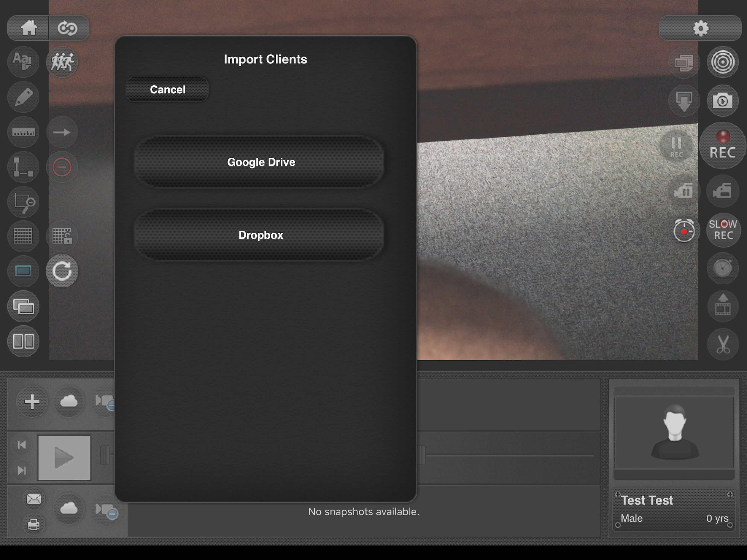Select the blue rectangle screen icon
This screenshot has width=747, height=560.
(x=23, y=271)
